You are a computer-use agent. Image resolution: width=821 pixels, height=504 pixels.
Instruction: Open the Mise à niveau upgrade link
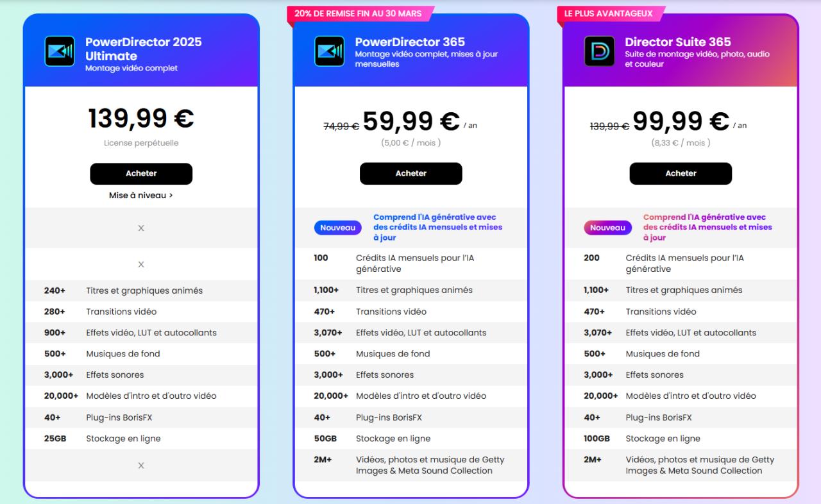(141, 196)
